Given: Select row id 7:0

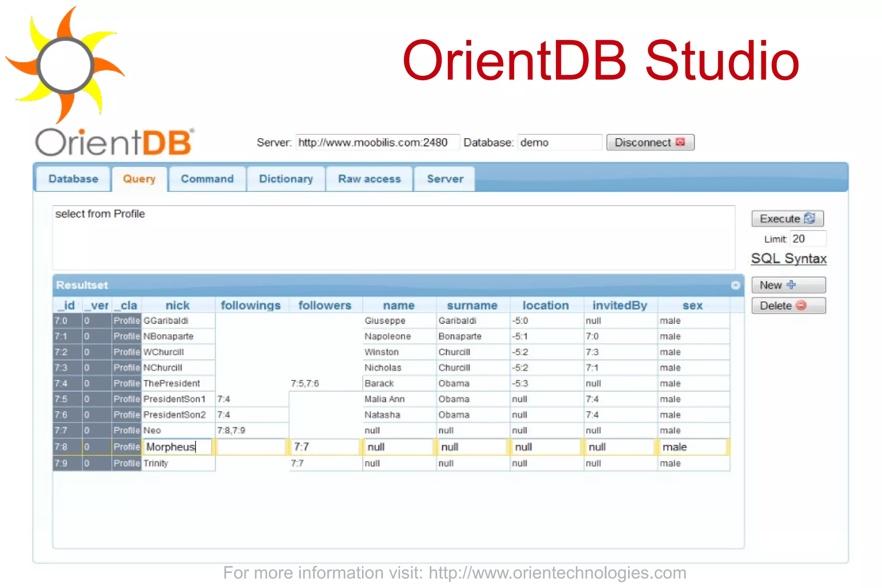Looking at the screenshot, I should pos(67,321).
